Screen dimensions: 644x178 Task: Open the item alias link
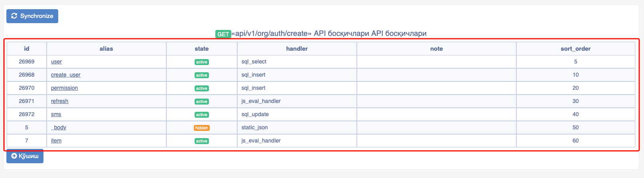pos(56,140)
